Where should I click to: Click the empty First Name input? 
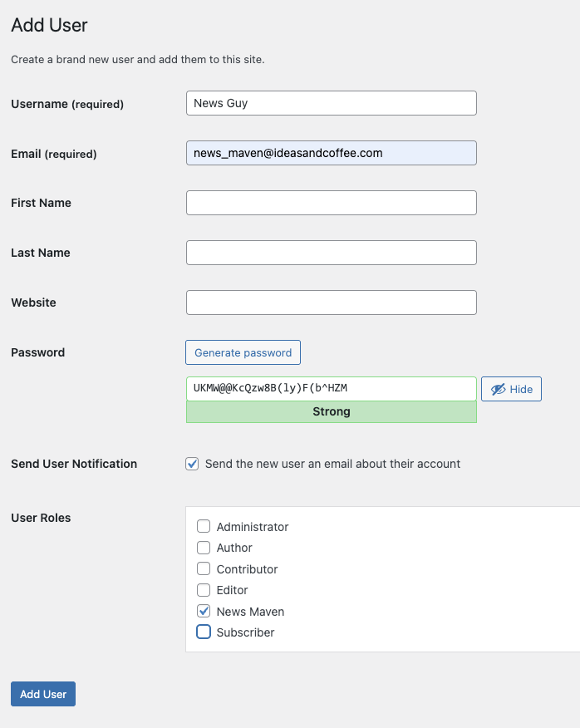pyautogui.click(x=332, y=203)
